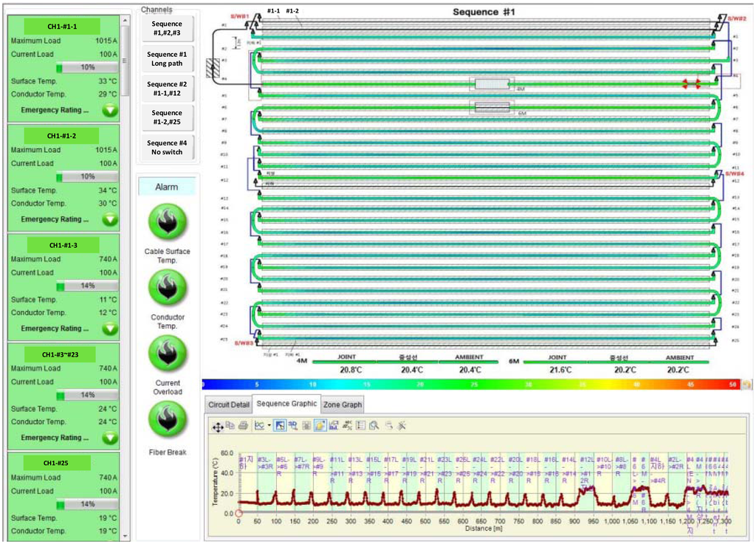Toggle the grid icon in graph toolbar
The height and width of the screenshot is (544, 756).
point(306,426)
